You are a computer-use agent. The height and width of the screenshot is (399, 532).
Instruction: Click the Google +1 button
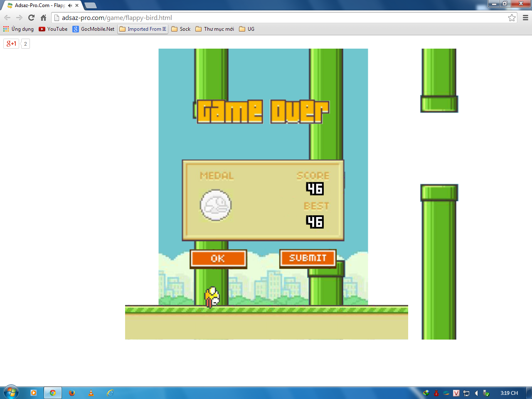(x=11, y=44)
